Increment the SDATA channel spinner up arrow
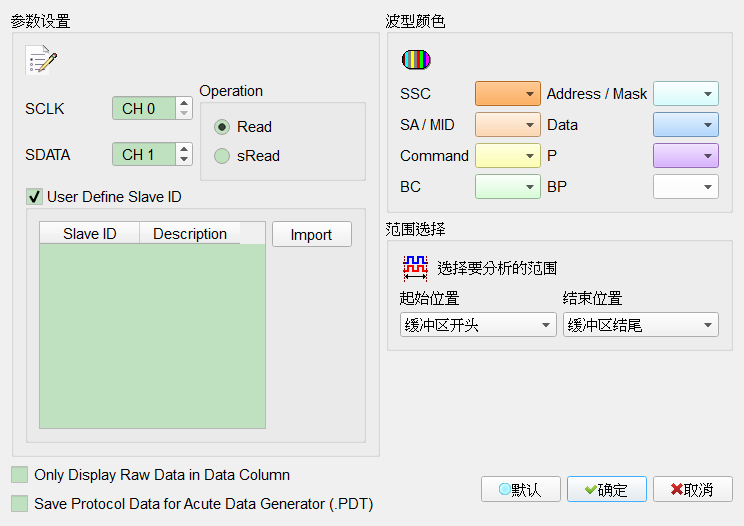This screenshot has width=744, height=526. coord(184,148)
